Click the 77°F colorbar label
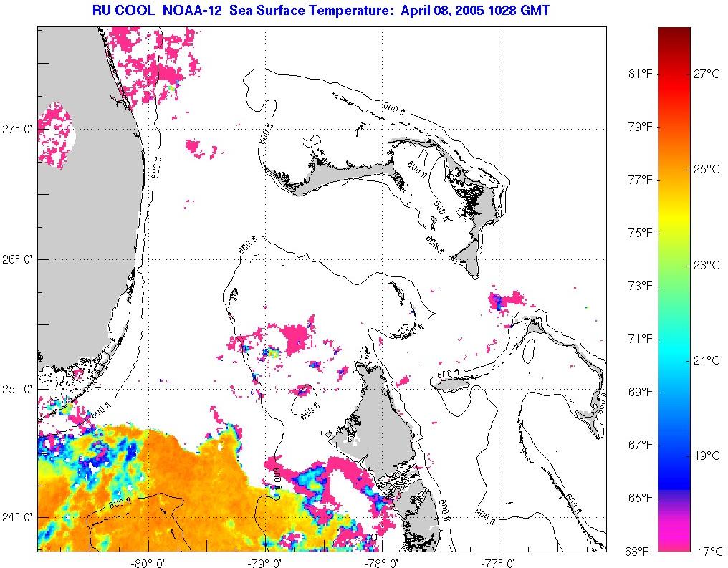This screenshot has width=728, height=568. (x=641, y=180)
